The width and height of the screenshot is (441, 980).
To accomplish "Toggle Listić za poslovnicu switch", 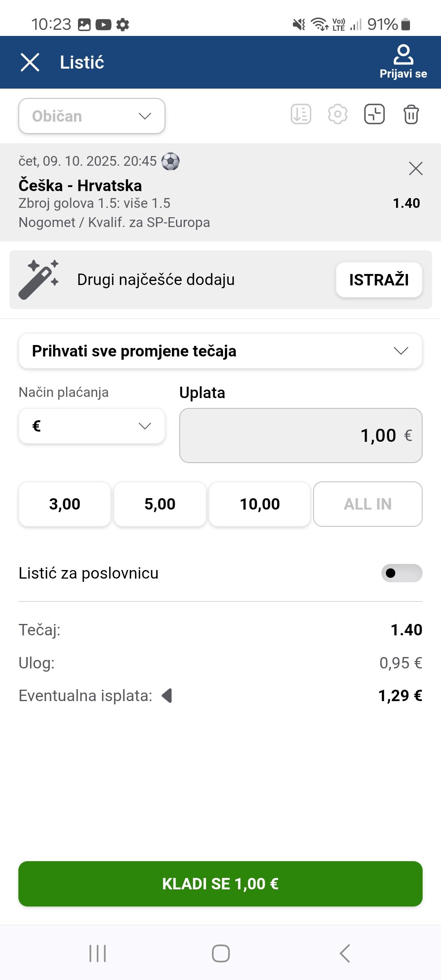I will pos(401,573).
